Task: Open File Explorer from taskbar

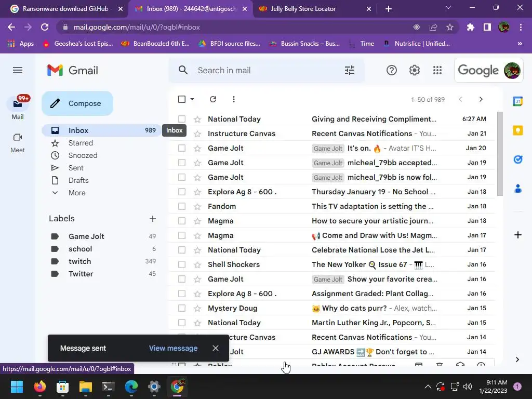Action: pos(86,387)
